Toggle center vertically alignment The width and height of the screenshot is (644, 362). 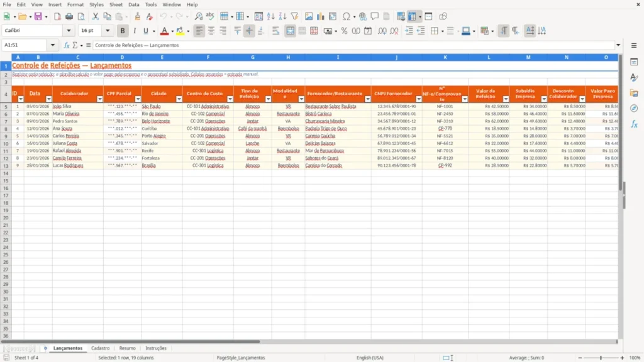(x=249, y=31)
